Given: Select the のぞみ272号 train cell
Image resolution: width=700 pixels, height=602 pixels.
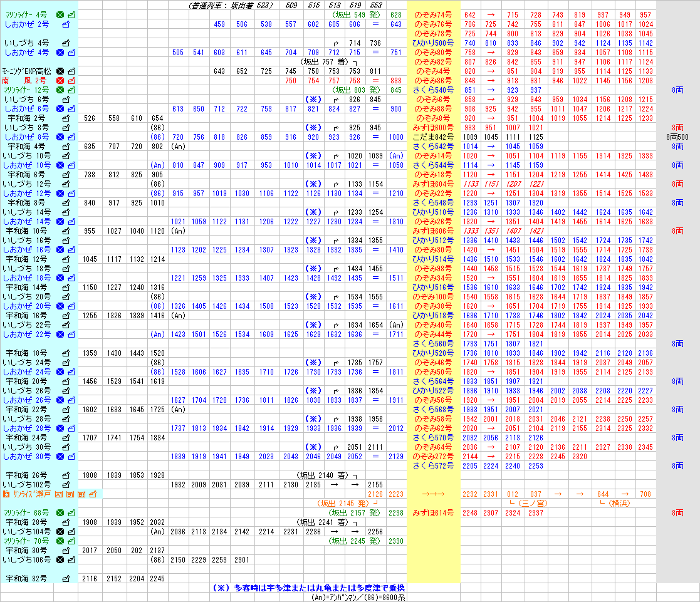Looking at the screenshot, I should point(433,457).
